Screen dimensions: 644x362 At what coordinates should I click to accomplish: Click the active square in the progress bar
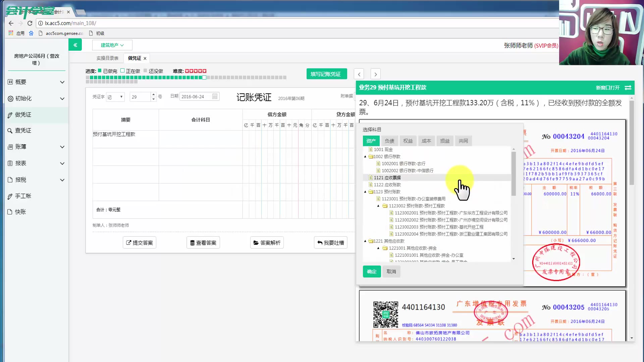204,77
